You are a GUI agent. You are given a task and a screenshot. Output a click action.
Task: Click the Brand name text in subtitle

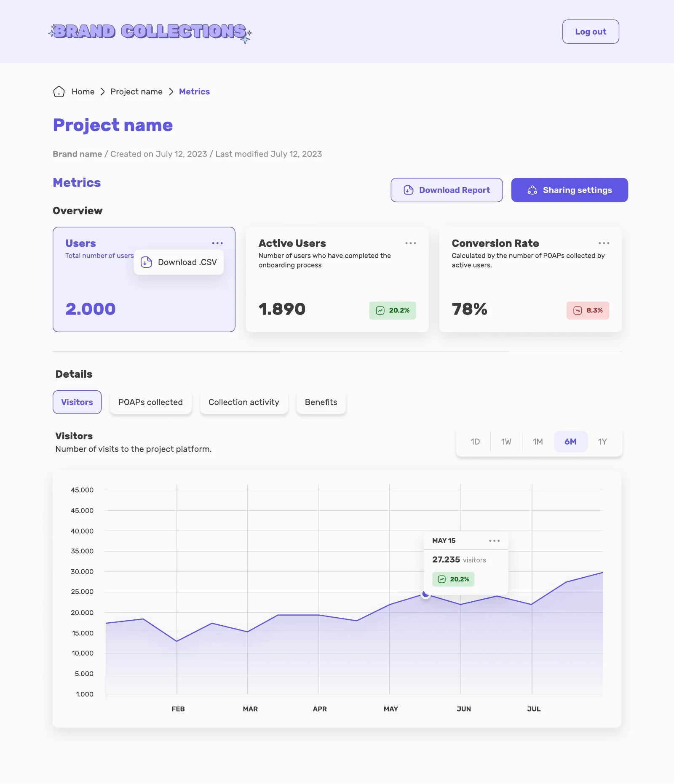pyautogui.click(x=78, y=154)
